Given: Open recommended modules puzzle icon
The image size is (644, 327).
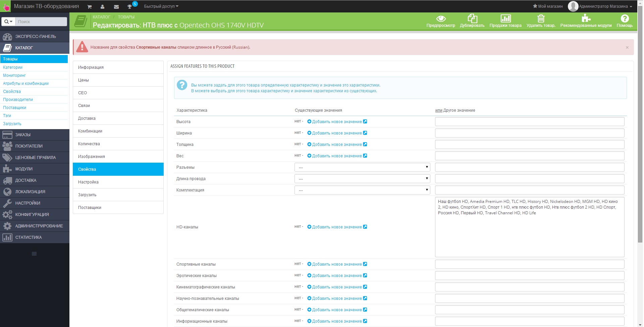Looking at the screenshot, I should pyautogui.click(x=586, y=18).
